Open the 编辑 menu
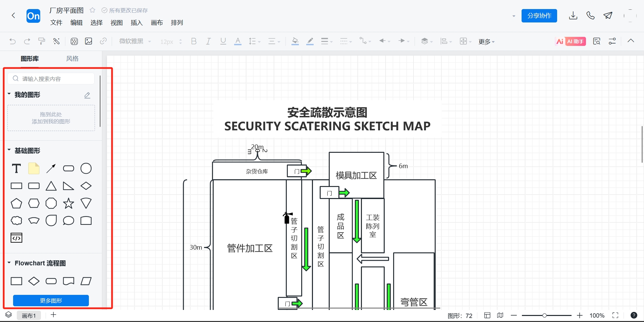 tap(76, 22)
